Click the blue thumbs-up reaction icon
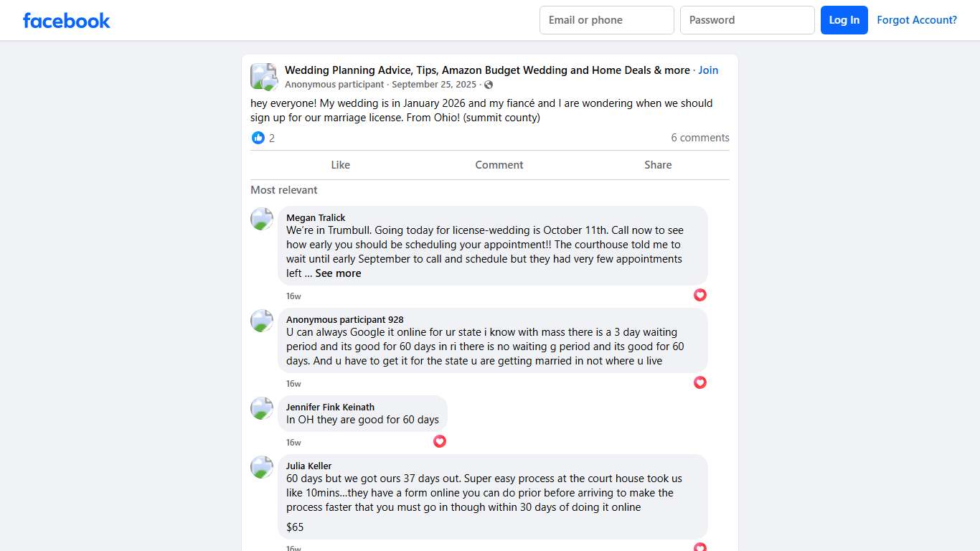This screenshot has height=551, width=980. pos(258,138)
